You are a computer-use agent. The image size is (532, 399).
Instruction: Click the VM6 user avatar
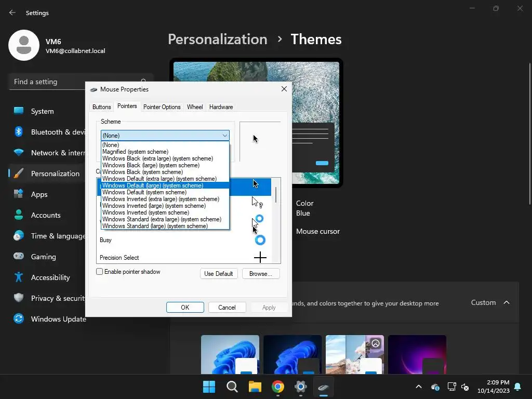[x=24, y=45]
